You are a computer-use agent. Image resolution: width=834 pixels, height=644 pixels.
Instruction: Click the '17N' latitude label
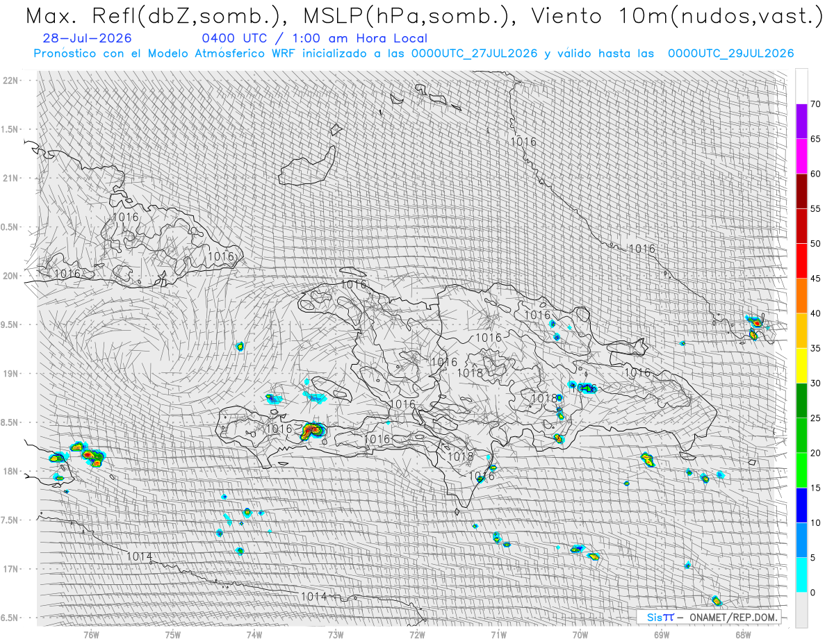pos(11,569)
